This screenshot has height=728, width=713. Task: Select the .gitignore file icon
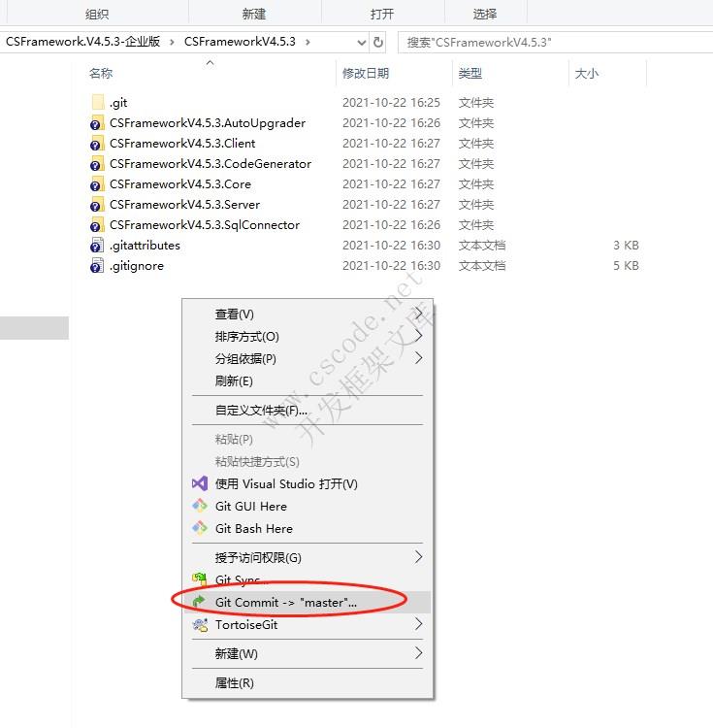pyautogui.click(x=97, y=265)
